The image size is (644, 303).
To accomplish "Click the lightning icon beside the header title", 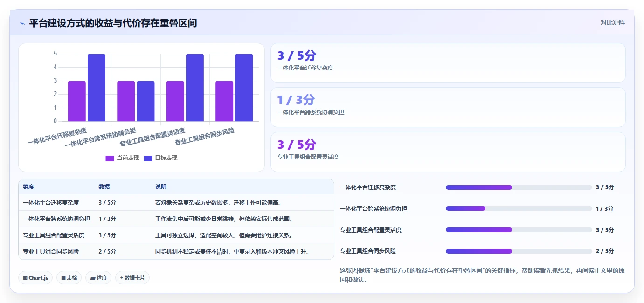I will pyautogui.click(x=22, y=23).
